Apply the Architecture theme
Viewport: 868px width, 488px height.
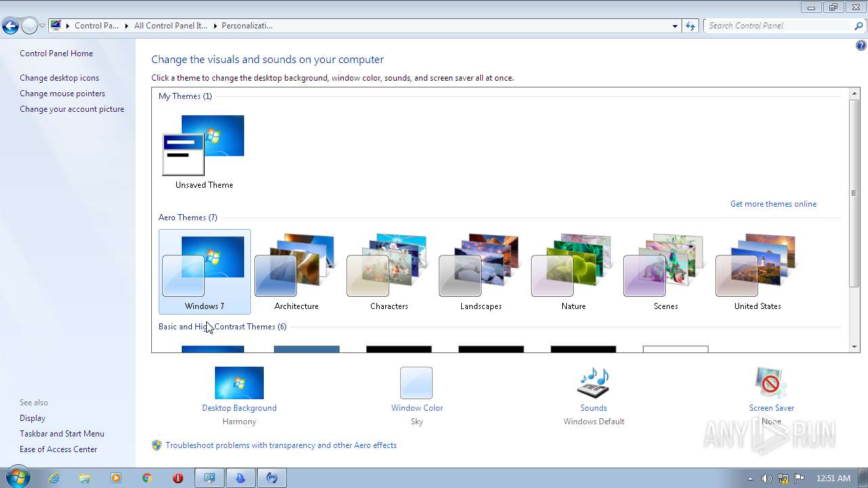click(x=296, y=271)
